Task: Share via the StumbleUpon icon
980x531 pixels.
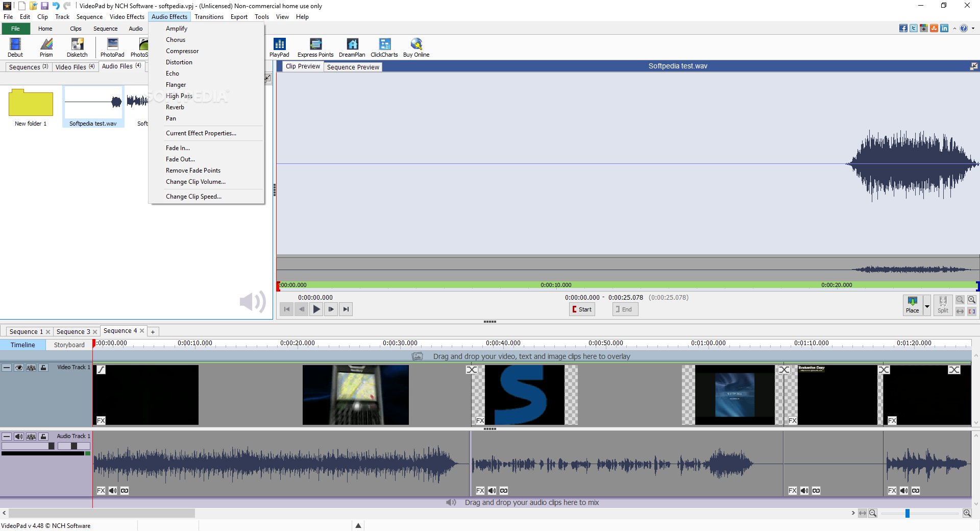Action: point(934,29)
